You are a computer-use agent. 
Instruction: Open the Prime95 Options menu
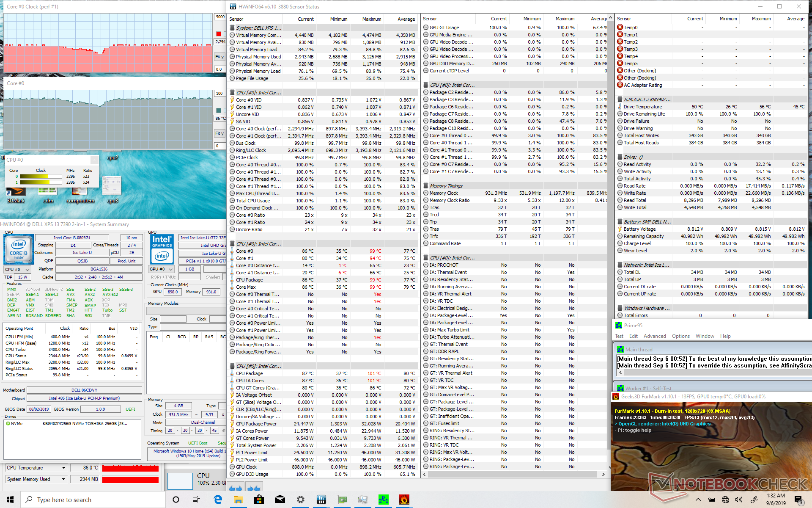click(680, 336)
